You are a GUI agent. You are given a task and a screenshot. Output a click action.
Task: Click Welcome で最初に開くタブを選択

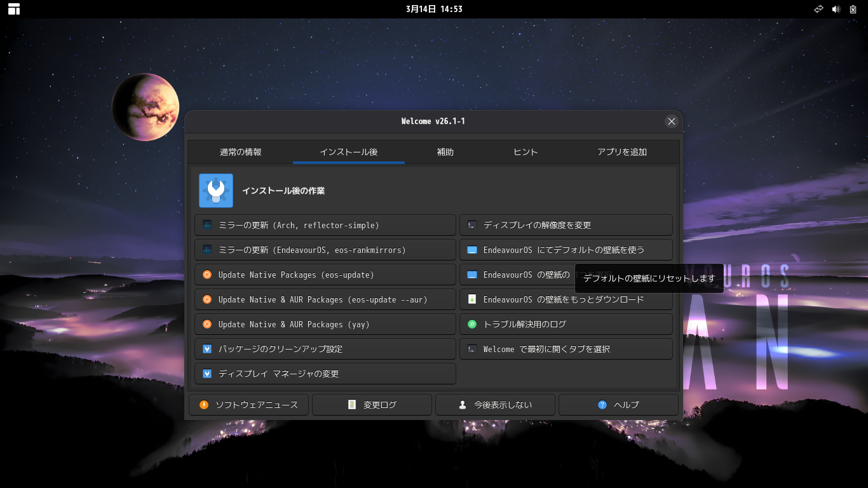point(566,349)
